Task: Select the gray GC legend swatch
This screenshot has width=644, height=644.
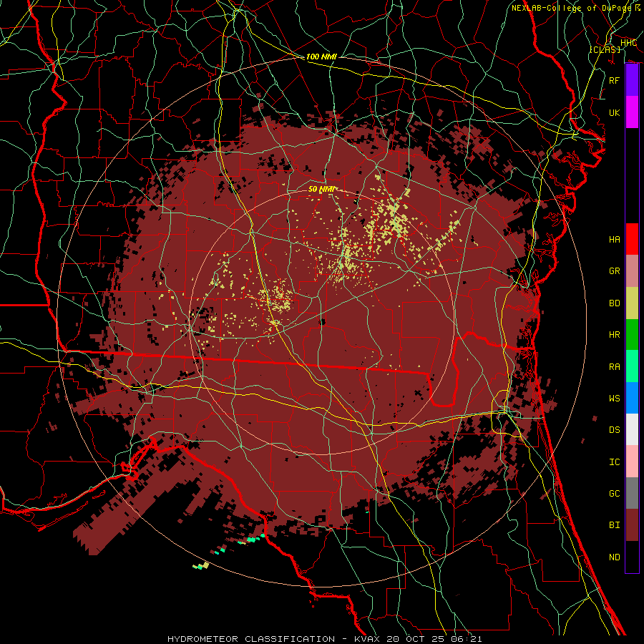Action: tap(632, 493)
